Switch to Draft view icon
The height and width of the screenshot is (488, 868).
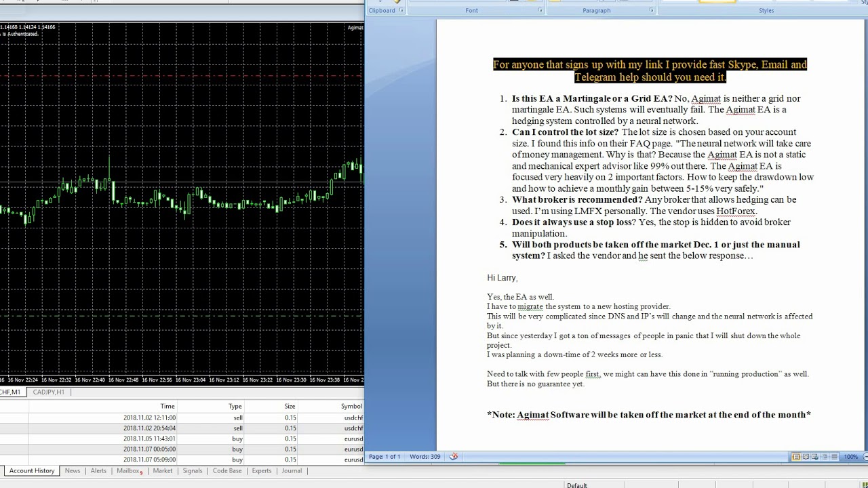(834, 457)
